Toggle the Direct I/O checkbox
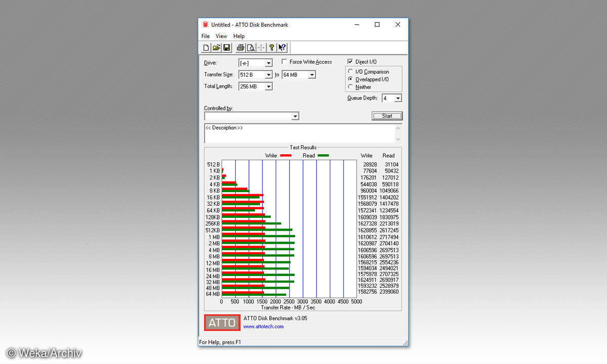The width and height of the screenshot is (607, 364). pos(350,62)
